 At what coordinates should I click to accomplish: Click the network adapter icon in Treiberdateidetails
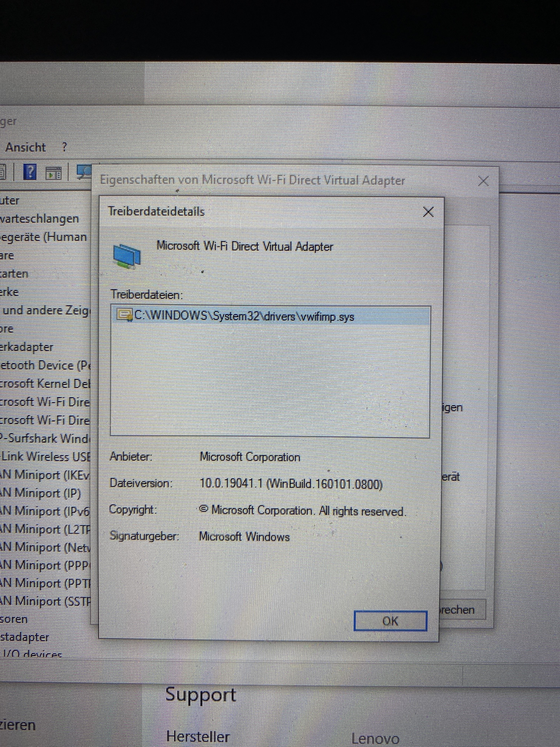click(x=127, y=256)
